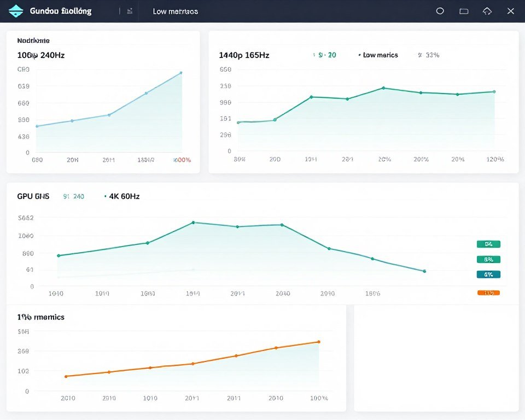Click the orange percentage badge below GPU legend
Screen dimensions: 525x420
tap(488, 293)
